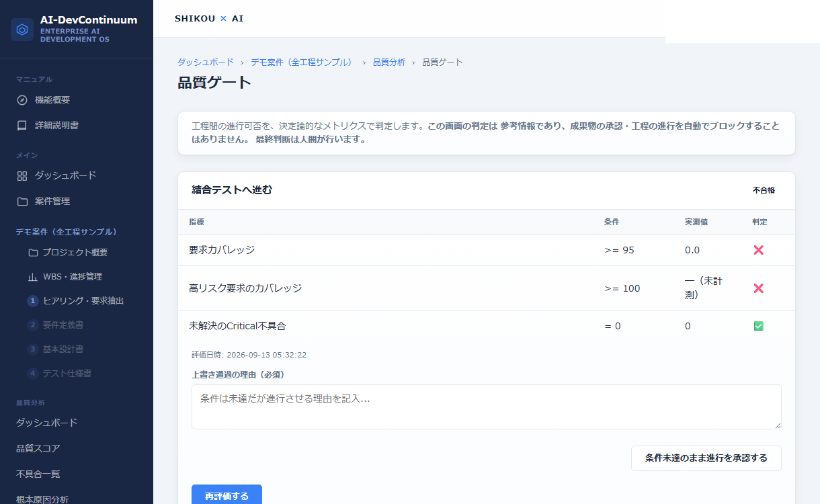Click the 上書き通過の理由 text area

tap(487, 407)
